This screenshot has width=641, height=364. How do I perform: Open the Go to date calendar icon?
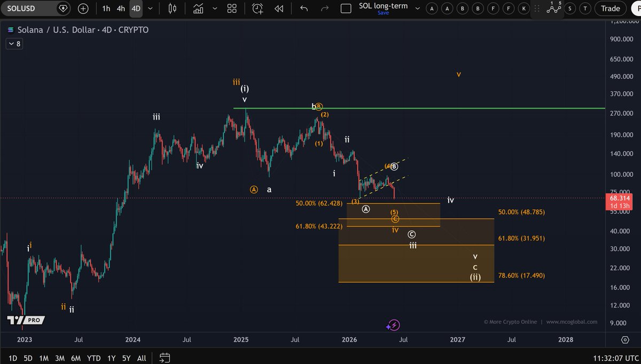165,358
